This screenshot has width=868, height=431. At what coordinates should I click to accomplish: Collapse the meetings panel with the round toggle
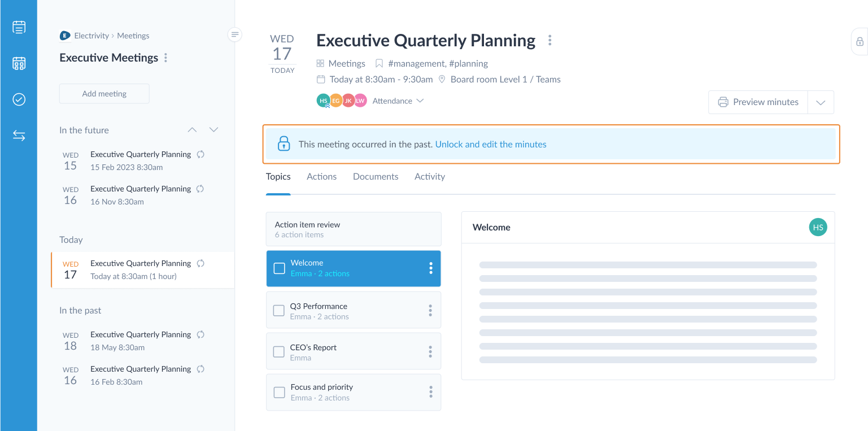(235, 34)
